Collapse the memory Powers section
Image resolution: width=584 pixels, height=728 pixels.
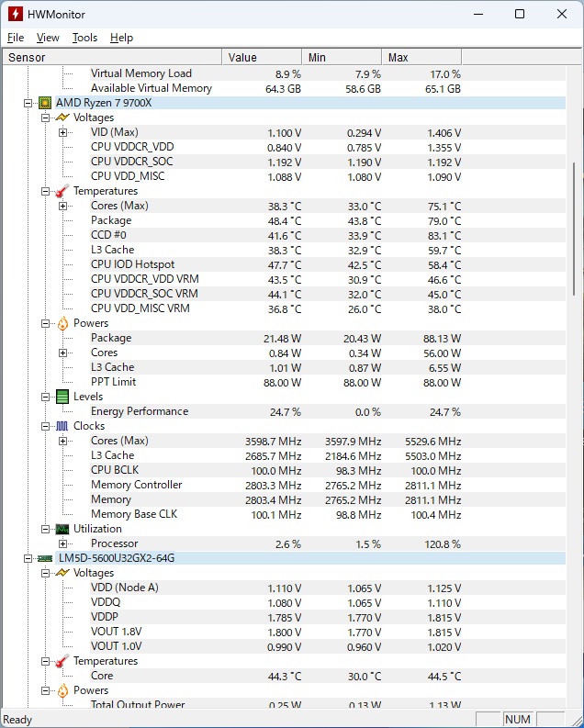(45, 691)
